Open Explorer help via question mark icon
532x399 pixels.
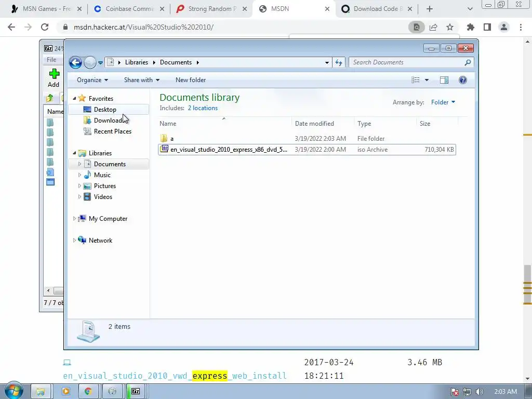pos(463,80)
